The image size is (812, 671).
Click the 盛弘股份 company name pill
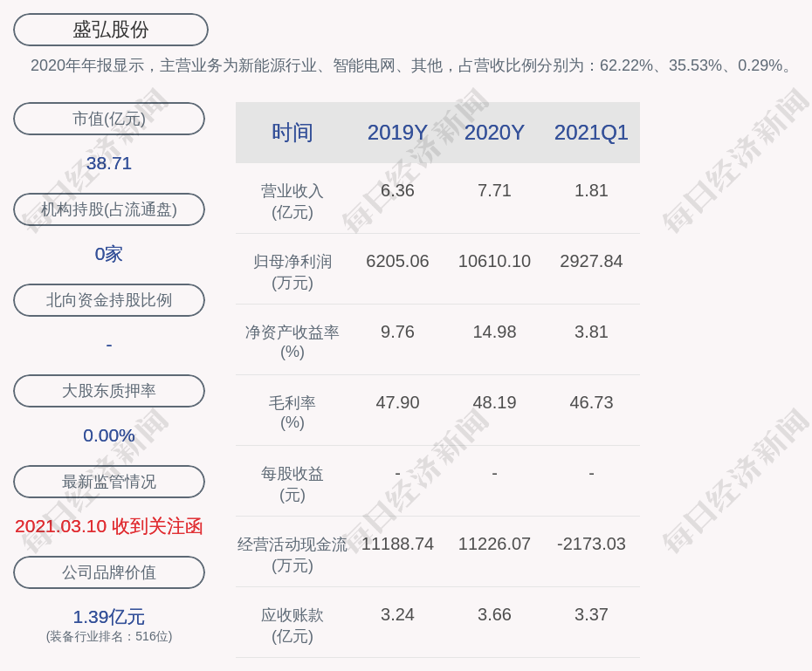pos(111,30)
